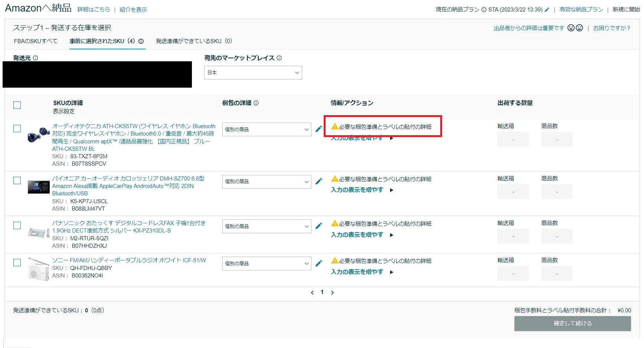
Task: Tick the select-all SKU checkbox in header
Action: coord(17,105)
